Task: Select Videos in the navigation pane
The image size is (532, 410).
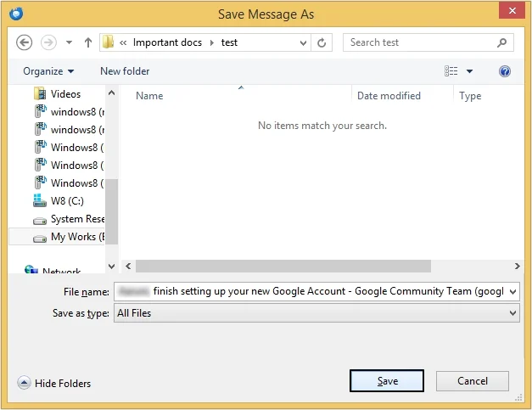Action: point(65,94)
